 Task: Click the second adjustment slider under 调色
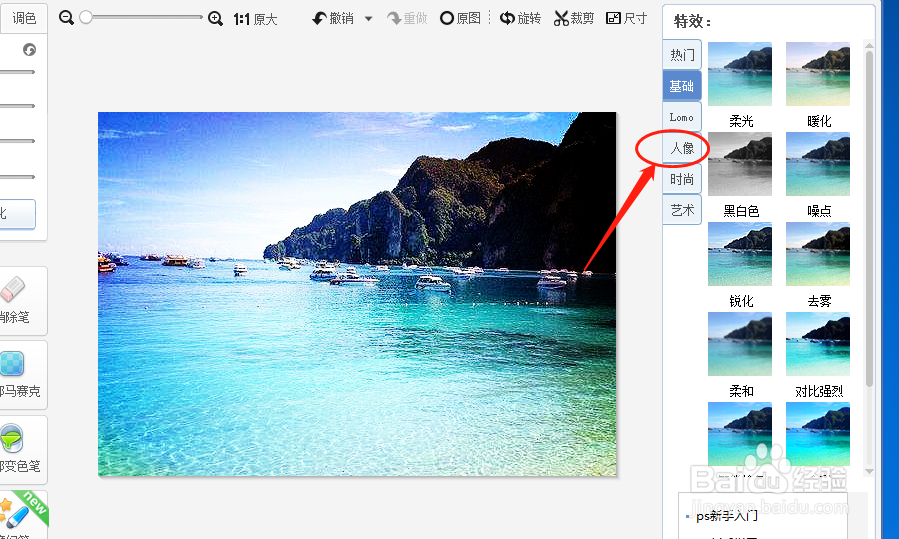point(17,106)
